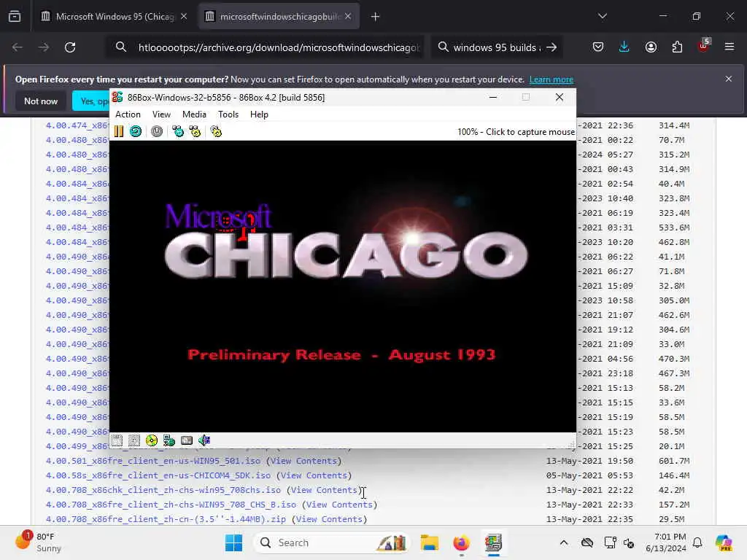This screenshot has width=747, height=560.
Task: Submit search with the arrow button
Action: 551,47
